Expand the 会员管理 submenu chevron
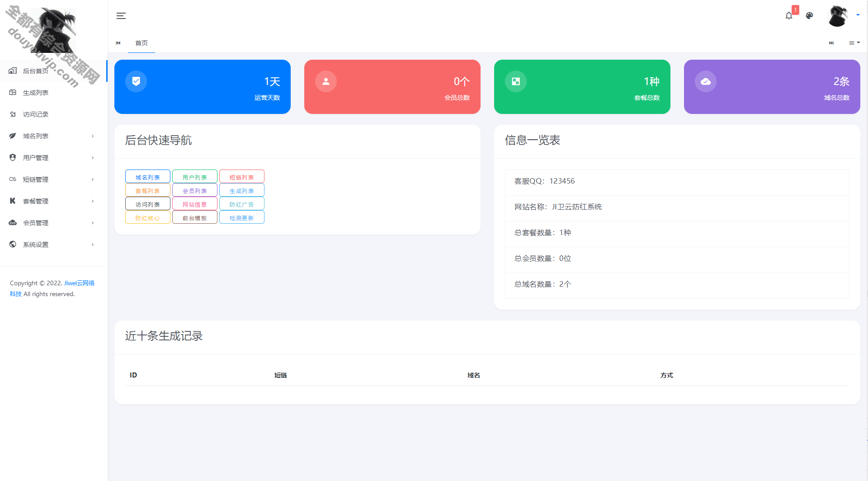Screen dimensions: 868x481 tap(93, 223)
